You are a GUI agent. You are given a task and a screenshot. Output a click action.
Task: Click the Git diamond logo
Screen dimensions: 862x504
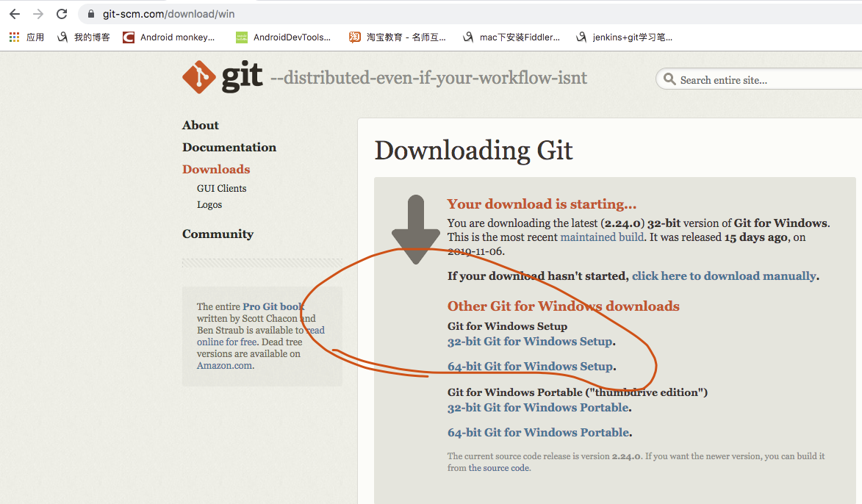click(x=198, y=77)
